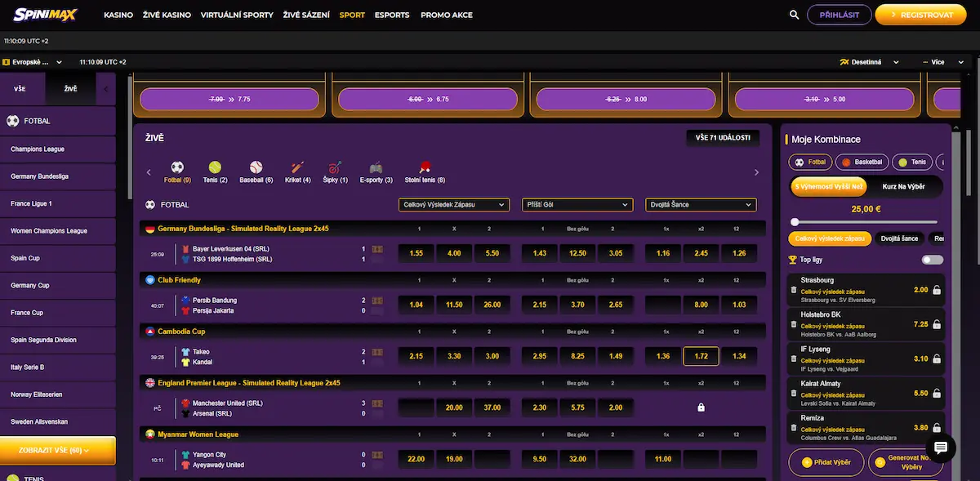The image size is (980, 481).
Task: Expand Zobrazit vše (60) list
Action: (57, 449)
